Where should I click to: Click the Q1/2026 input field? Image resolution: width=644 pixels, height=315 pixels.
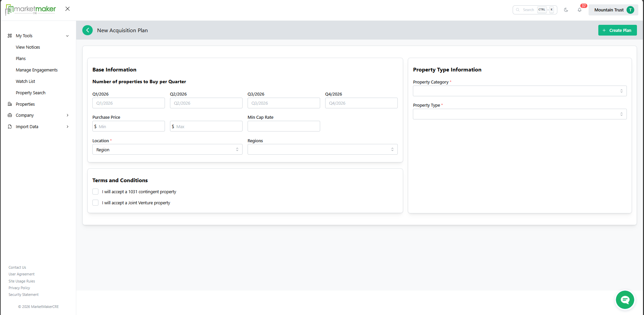(128, 103)
